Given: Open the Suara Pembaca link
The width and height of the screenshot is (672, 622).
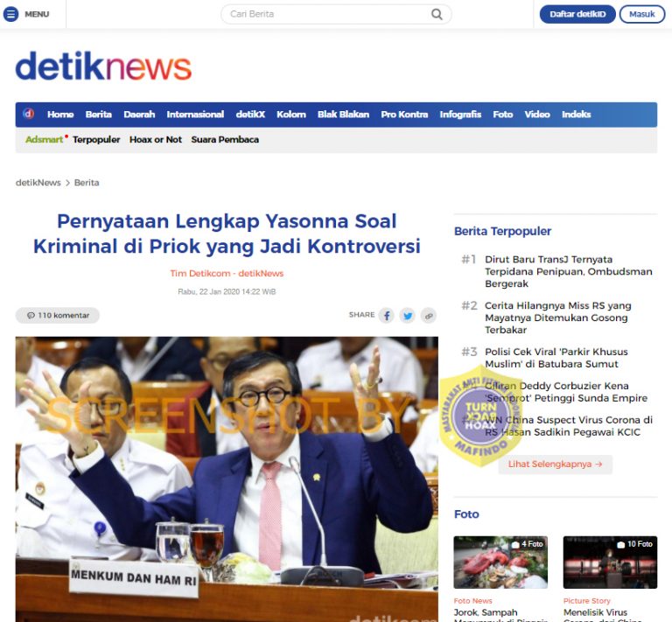Looking at the screenshot, I should pyautogui.click(x=225, y=140).
